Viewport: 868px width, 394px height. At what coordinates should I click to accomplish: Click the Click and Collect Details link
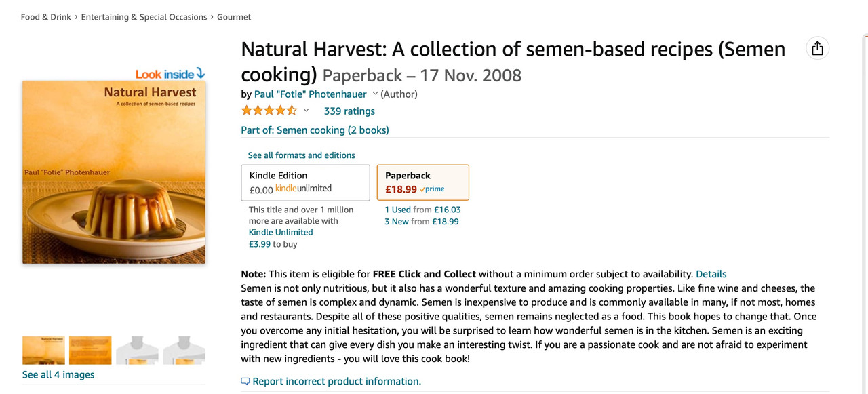(x=711, y=274)
